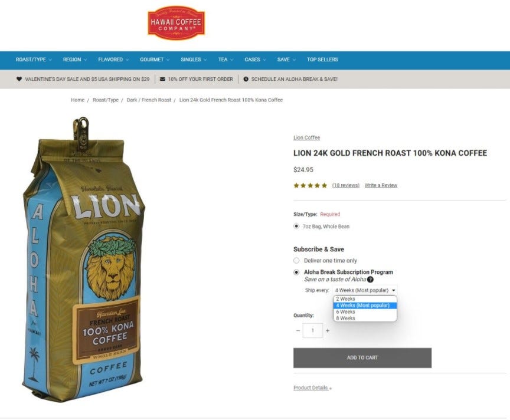Open the Roast/Type menu
510x420 pixels.
[x=34, y=60]
